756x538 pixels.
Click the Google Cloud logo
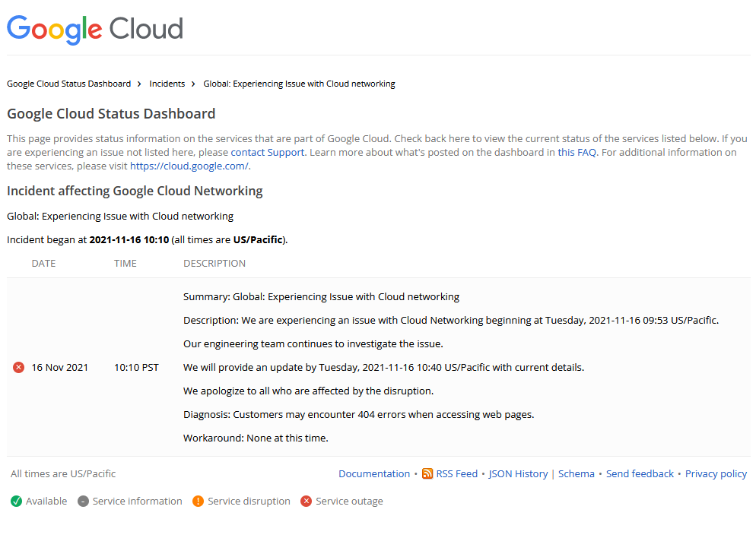point(95,30)
